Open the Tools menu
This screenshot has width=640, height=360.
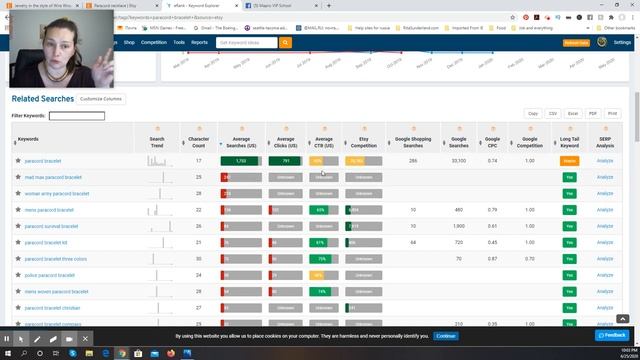point(179,42)
